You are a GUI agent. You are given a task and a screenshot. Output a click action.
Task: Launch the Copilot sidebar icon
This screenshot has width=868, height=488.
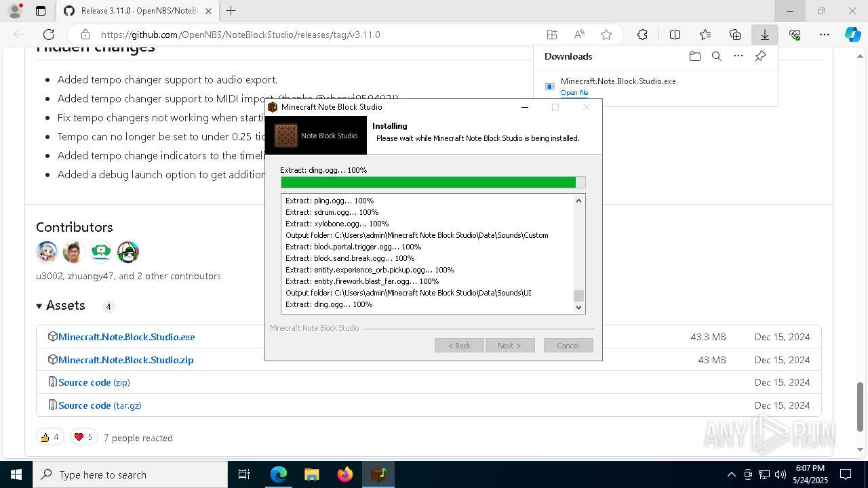853,35
